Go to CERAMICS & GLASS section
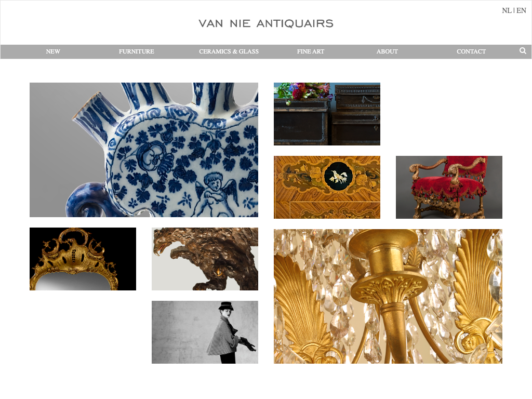This screenshot has width=532, height=399. (229, 51)
